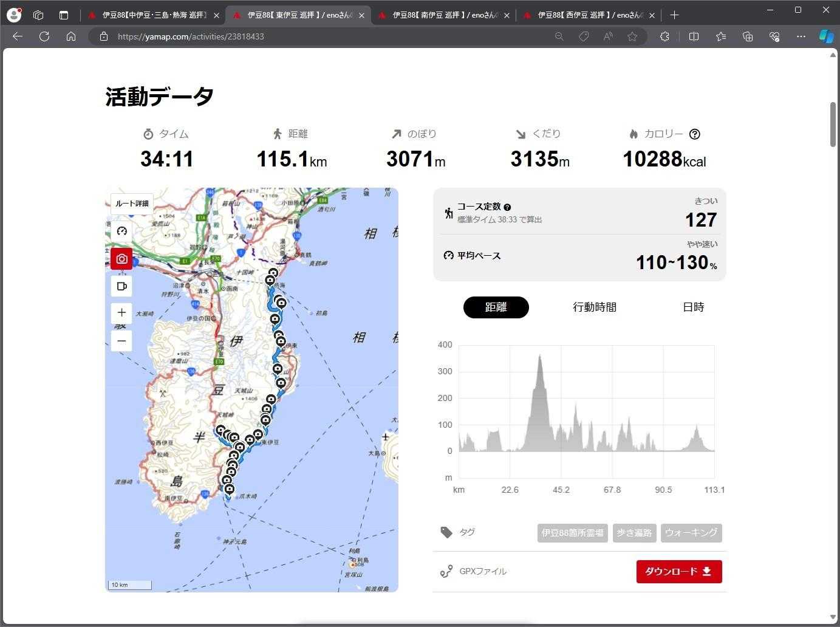The width and height of the screenshot is (840, 627).
Task: Open the 伊豆88箇所霊場 tag
Action: (572, 533)
